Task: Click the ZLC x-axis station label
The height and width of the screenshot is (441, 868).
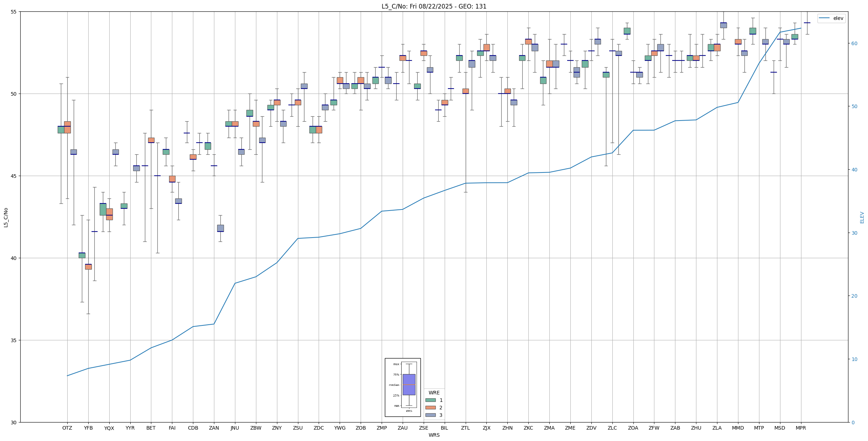Action: coord(612,428)
